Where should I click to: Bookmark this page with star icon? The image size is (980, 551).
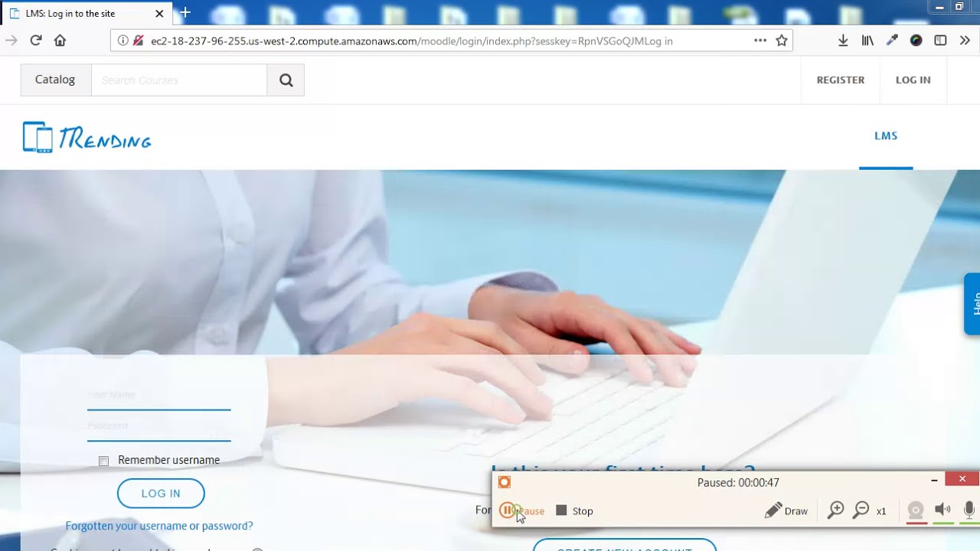pos(782,41)
